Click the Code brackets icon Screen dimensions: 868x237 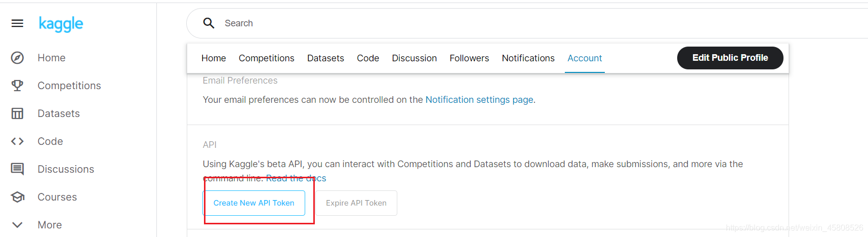tap(17, 141)
